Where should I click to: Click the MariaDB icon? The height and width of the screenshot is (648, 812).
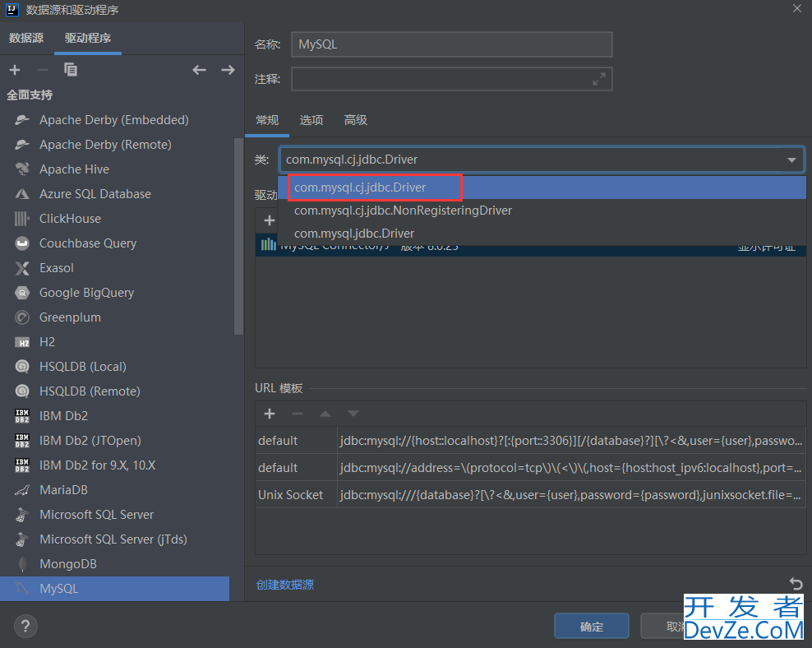(21, 490)
